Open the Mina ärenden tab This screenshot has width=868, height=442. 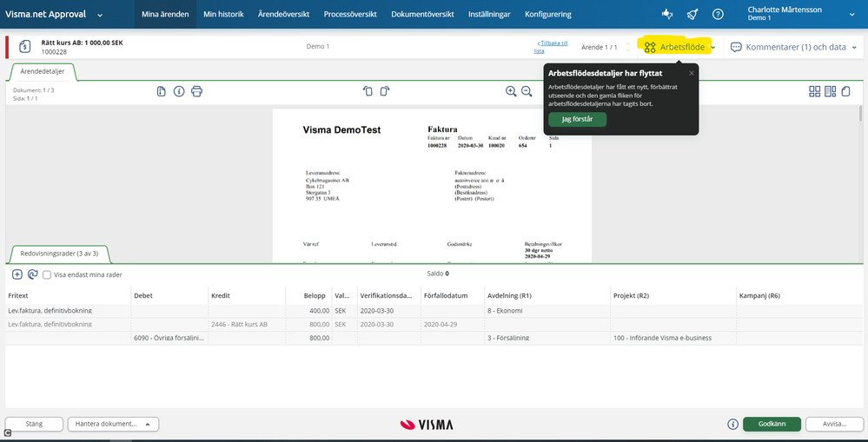point(165,15)
